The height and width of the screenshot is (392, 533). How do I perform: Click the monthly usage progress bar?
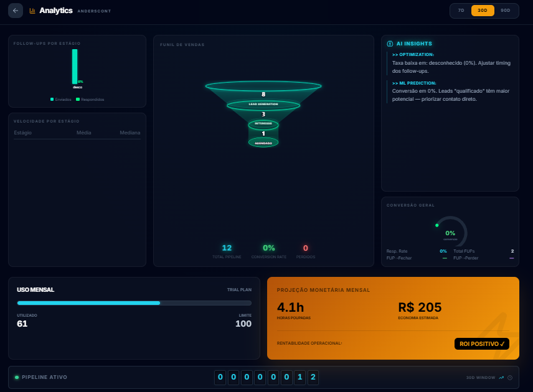134,303
